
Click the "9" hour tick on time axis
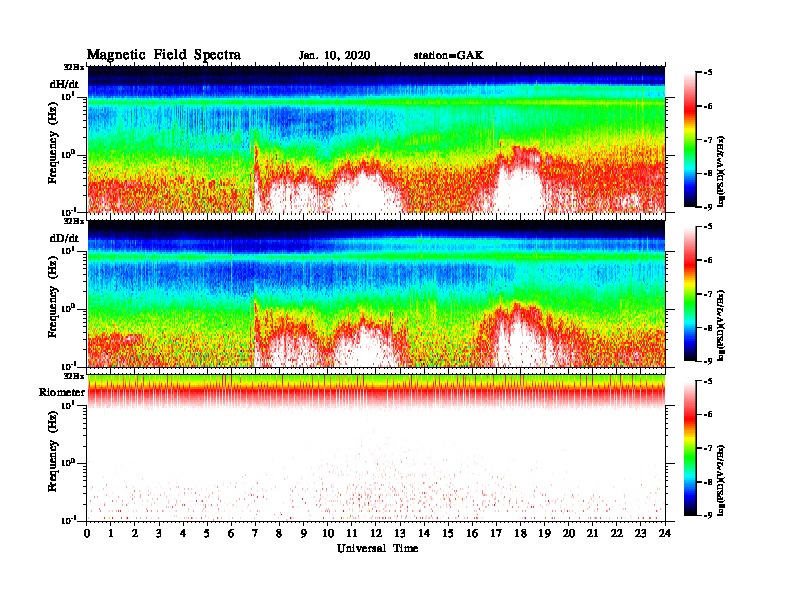coord(304,534)
